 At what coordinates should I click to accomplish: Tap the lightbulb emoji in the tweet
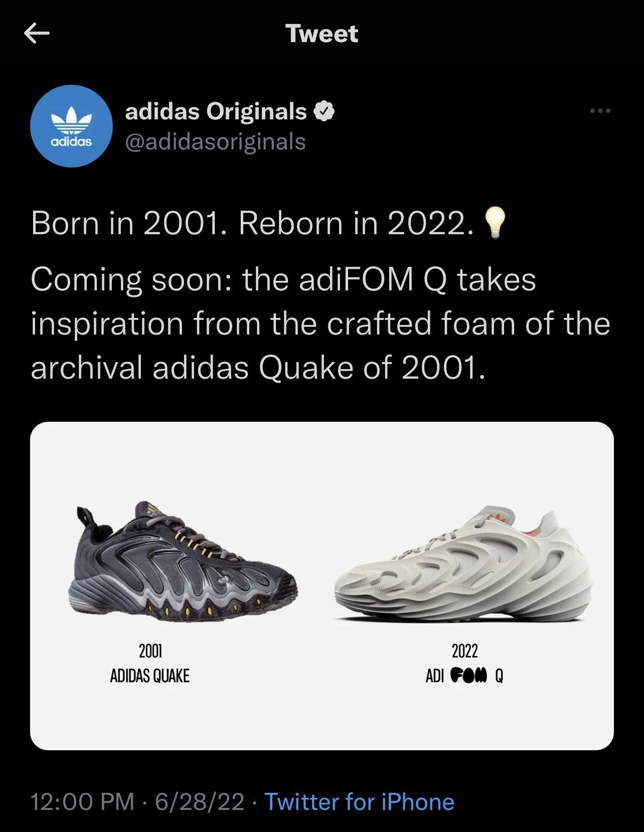coord(495,223)
